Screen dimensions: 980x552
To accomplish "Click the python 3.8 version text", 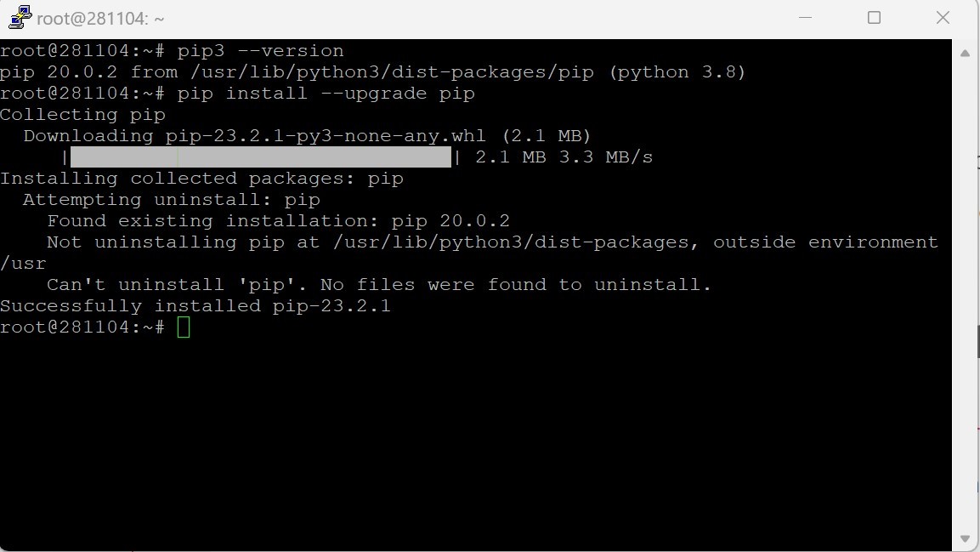I will pos(680,71).
